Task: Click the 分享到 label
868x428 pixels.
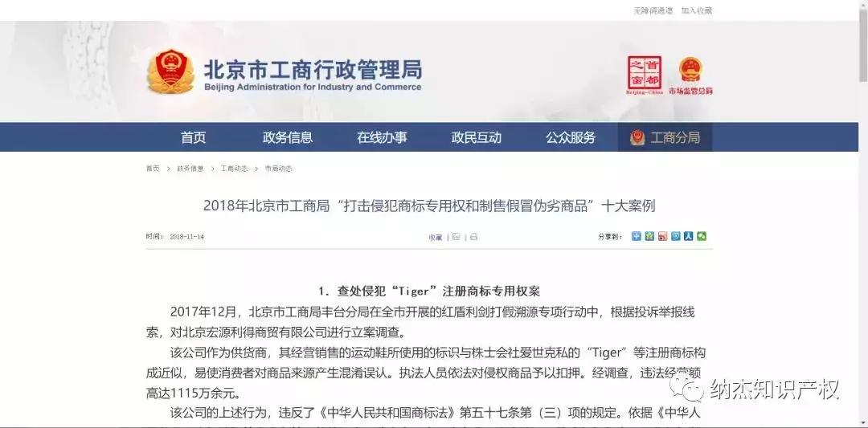Action: pyautogui.click(x=610, y=237)
